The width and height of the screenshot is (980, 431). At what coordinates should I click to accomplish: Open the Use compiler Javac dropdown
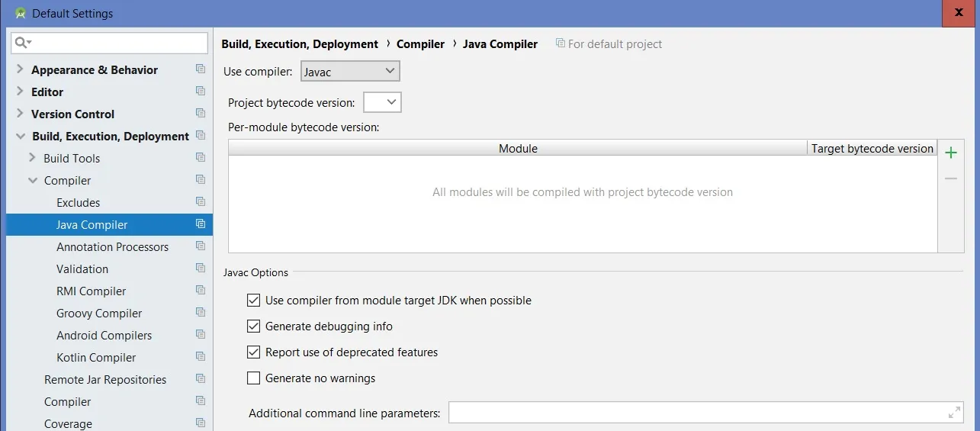(x=350, y=72)
